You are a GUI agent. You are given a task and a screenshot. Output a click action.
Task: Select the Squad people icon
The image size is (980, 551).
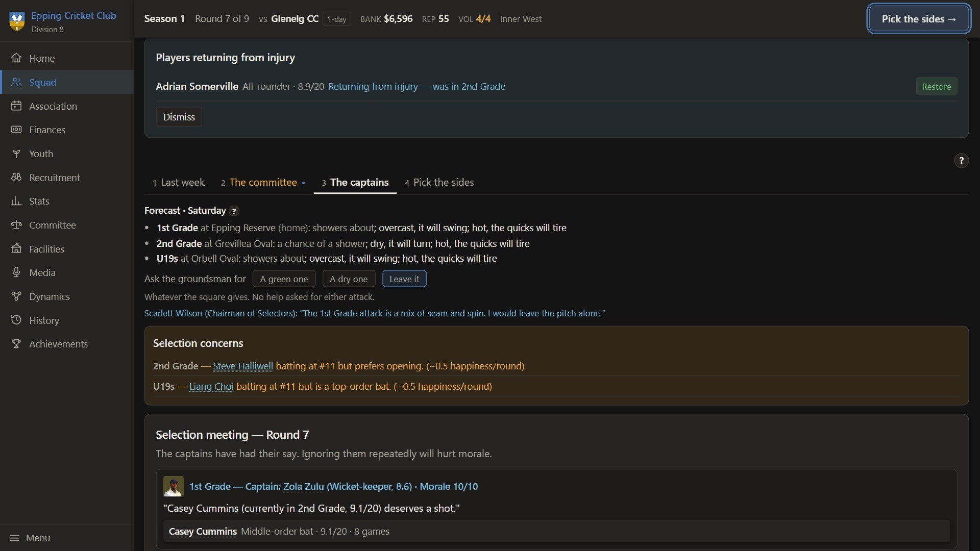coord(16,82)
